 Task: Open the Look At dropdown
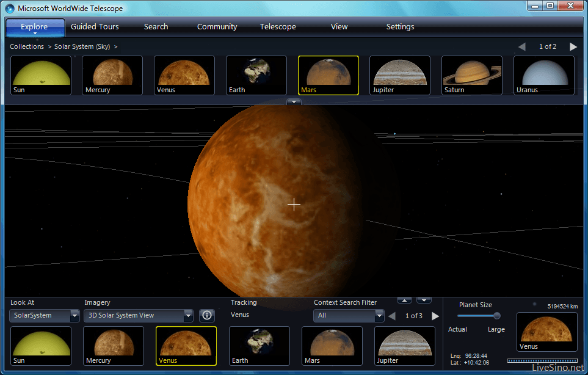(44, 315)
